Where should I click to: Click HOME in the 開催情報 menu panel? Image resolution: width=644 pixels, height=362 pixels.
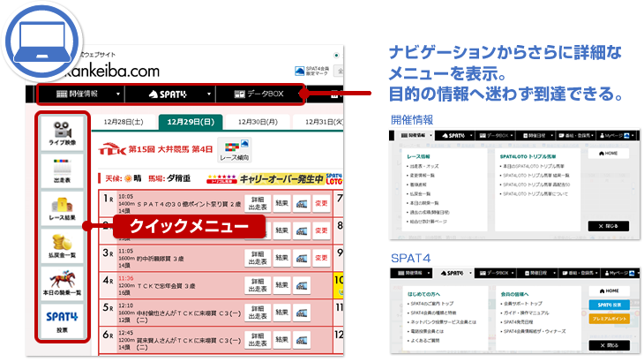(608, 154)
